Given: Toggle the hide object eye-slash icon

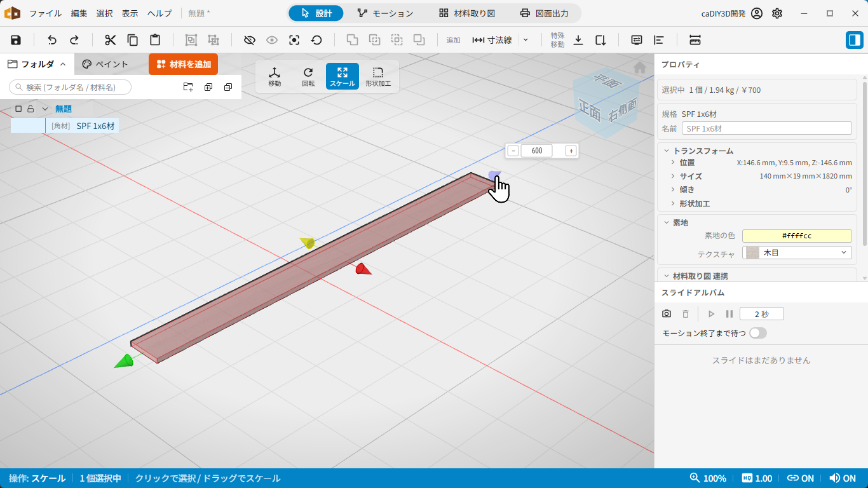Looking at the screenshot, I should 250,40.
